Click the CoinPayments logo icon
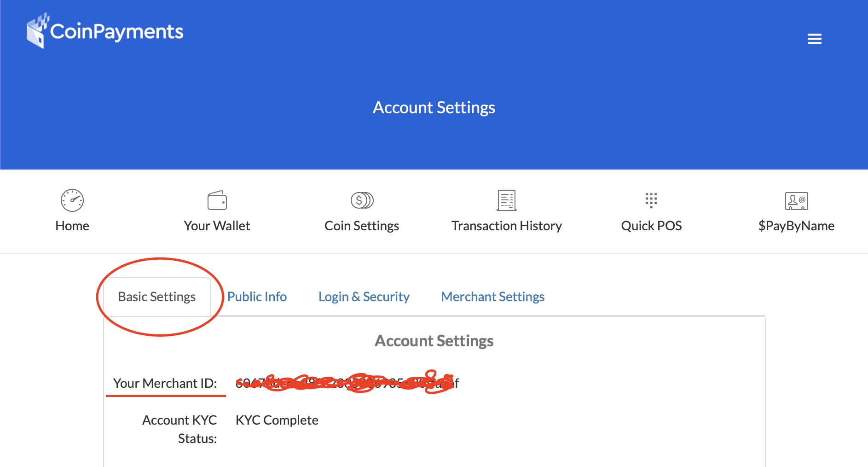Screen dimensions: 868x467 pos(37,31)
